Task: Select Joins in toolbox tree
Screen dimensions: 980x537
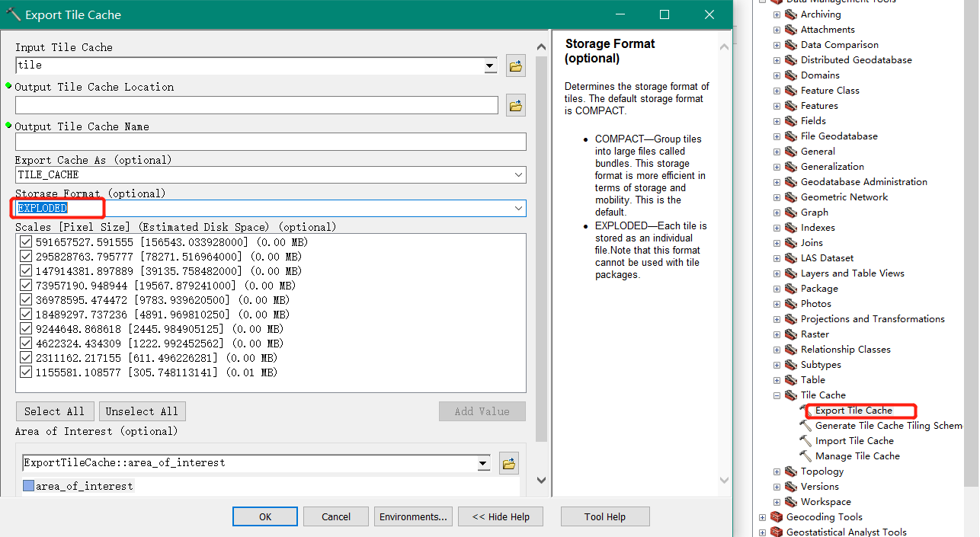Action: pyautogui.click(x=812, y=243)
